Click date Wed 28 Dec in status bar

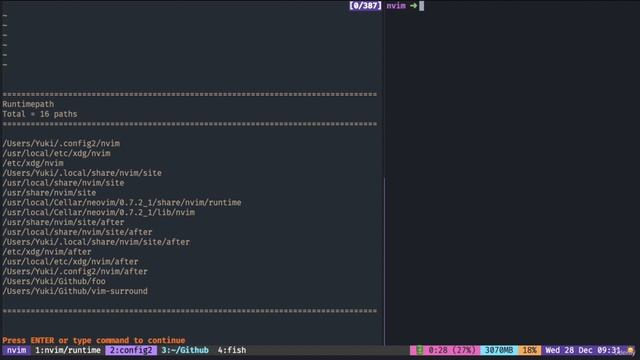click(x=569, y=350)
